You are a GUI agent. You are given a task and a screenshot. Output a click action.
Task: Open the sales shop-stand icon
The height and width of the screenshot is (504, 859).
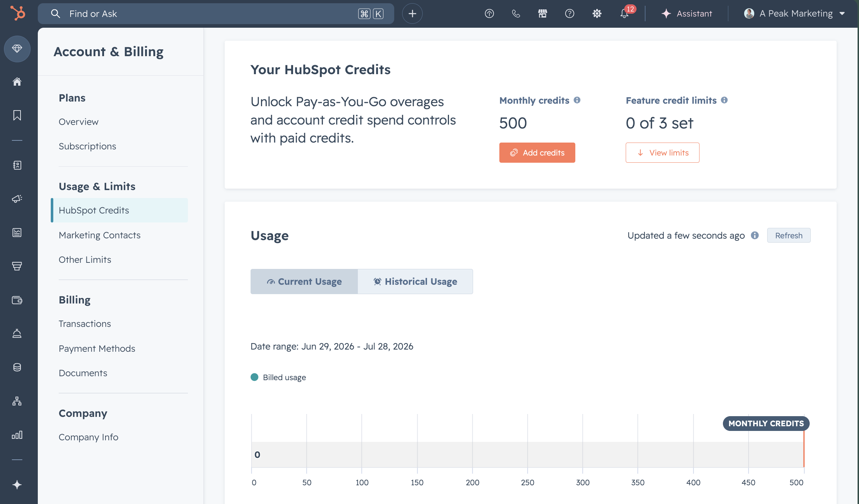pyautogui.click(x=17, y=266)
